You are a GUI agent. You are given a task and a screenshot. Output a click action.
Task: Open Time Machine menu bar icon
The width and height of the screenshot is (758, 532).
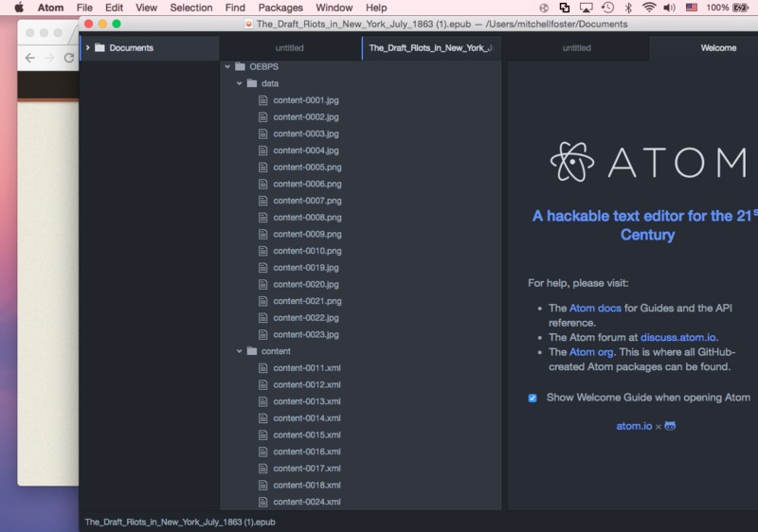(607, 8)
